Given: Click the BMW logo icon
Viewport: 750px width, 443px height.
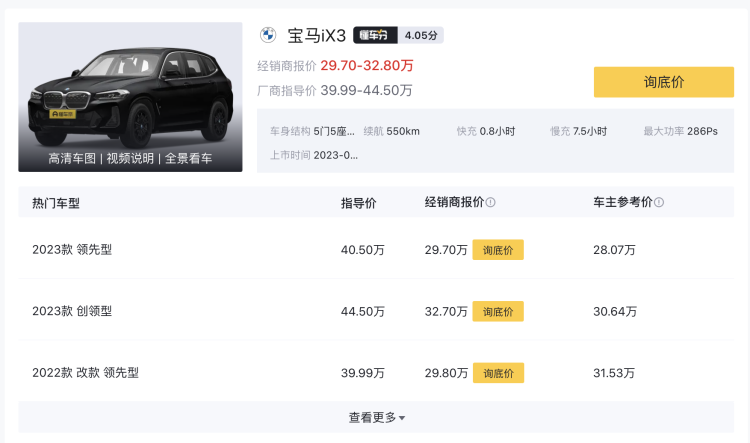Looking at the screenshot, I should coord(268,35).
